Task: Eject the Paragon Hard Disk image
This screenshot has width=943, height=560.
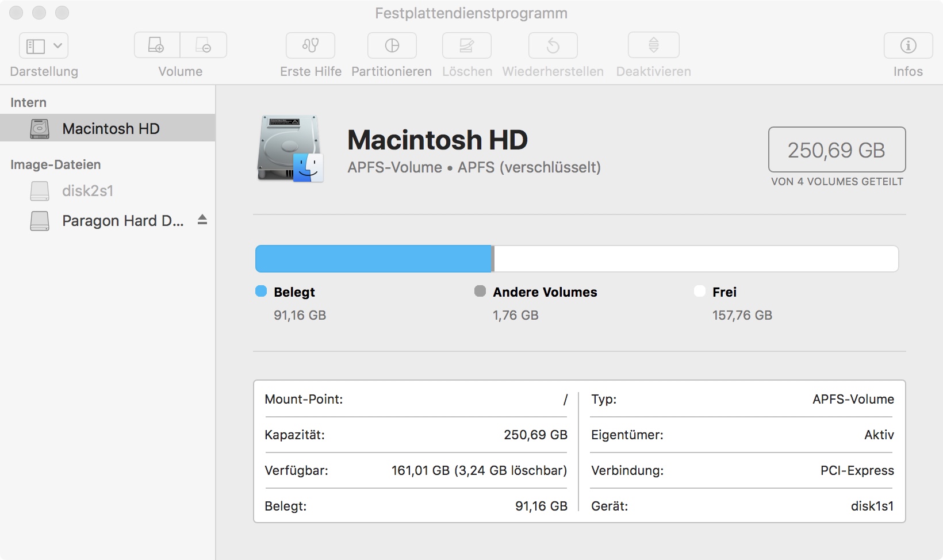Action: tap(202, 220)
